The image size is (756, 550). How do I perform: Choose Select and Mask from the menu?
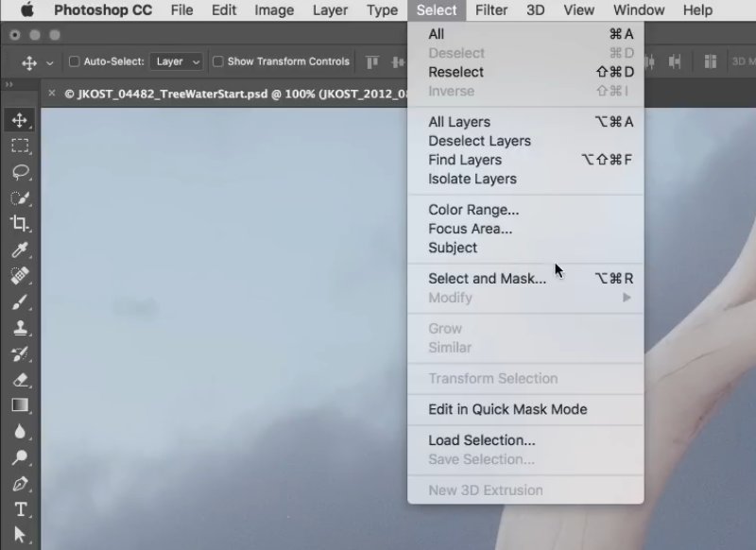(487, 278)
